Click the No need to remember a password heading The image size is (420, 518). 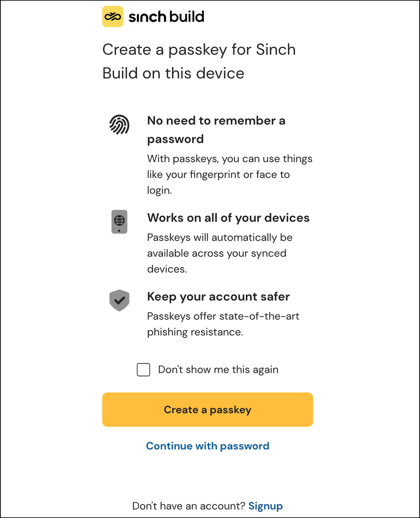click(x=216, y=130)
